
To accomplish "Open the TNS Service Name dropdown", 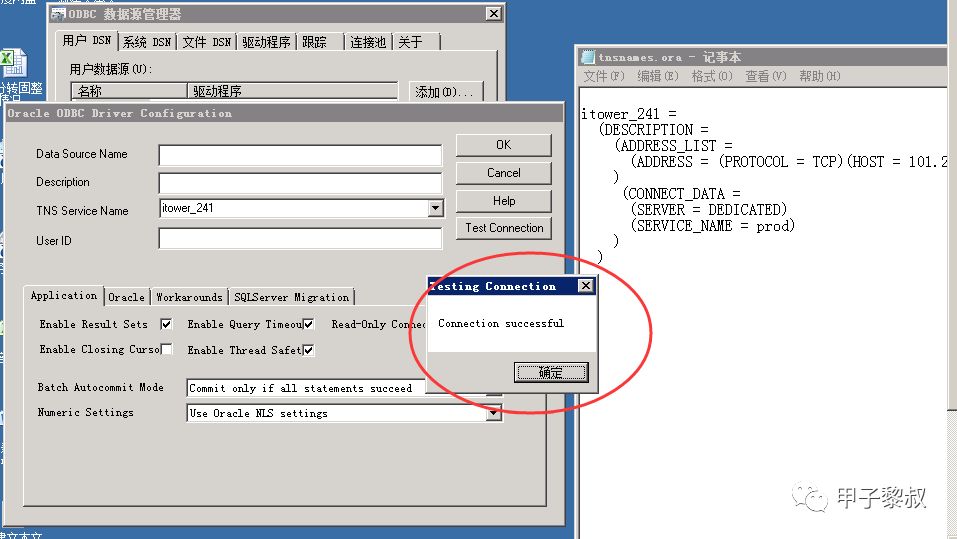I will 435,208.
